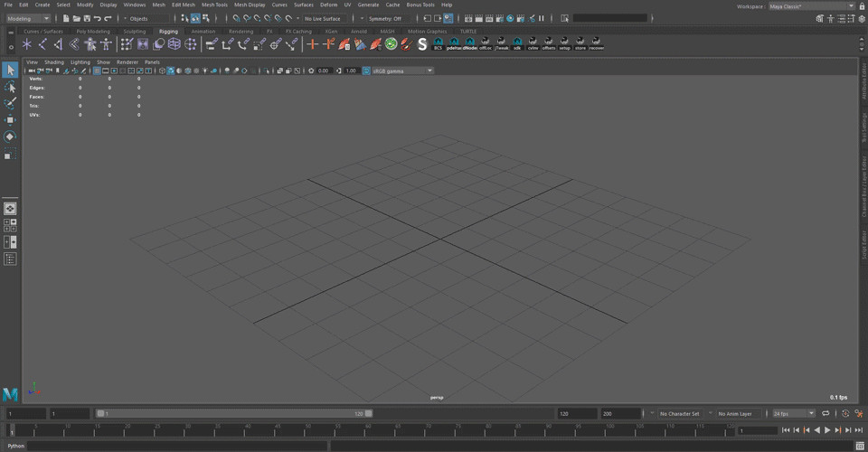868x452 pixels.
Task: Run the offsets Python shelf script
Action: coord(549,44)
